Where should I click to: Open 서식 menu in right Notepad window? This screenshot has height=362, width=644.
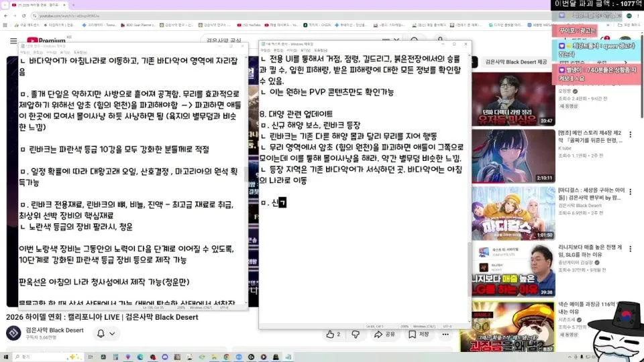pos(292,50)
